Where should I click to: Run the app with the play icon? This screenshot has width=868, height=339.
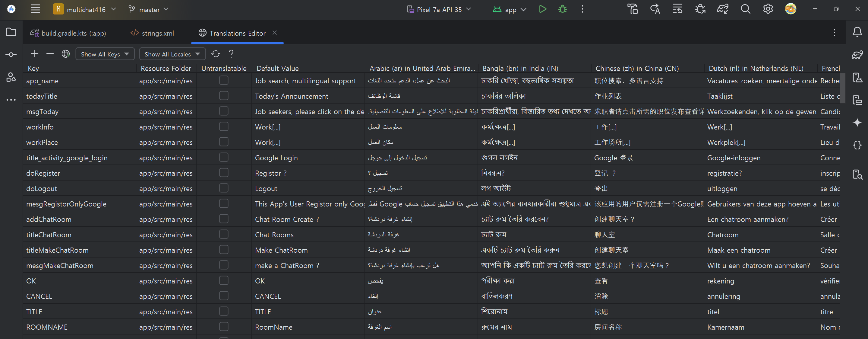pos(542,9)
